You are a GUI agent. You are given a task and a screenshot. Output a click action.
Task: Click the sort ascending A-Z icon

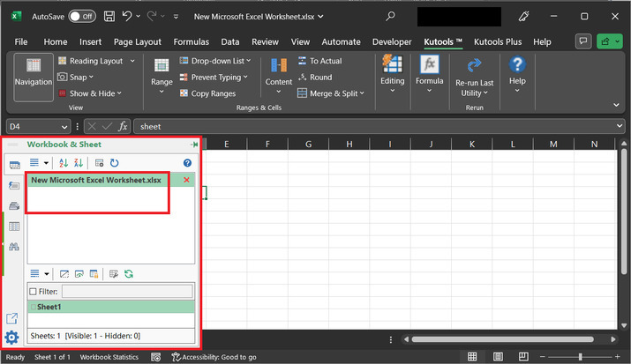63,163
